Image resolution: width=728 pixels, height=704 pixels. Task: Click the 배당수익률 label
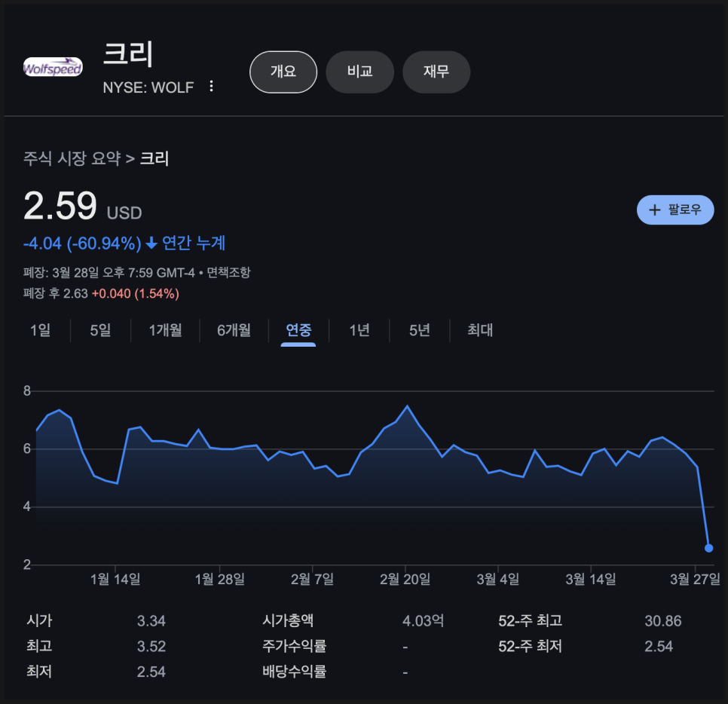295,672
